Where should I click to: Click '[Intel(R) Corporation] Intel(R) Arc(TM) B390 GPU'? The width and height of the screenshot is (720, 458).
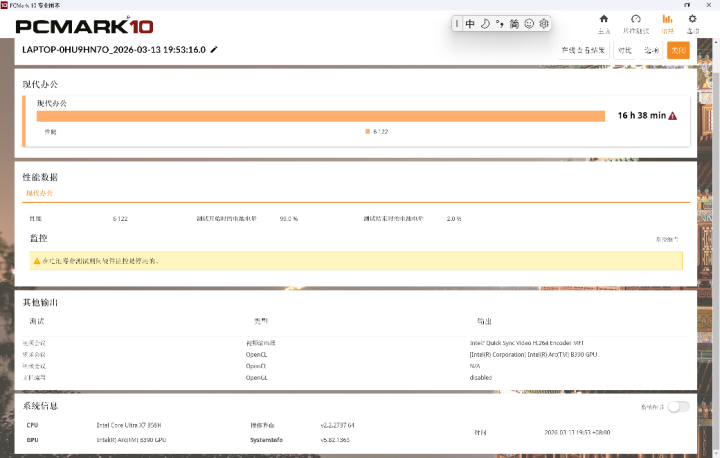tap(533, 355)
